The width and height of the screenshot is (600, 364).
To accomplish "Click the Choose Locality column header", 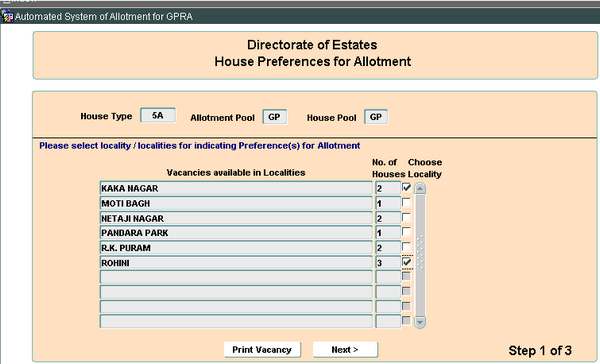I will click(425, 168).
